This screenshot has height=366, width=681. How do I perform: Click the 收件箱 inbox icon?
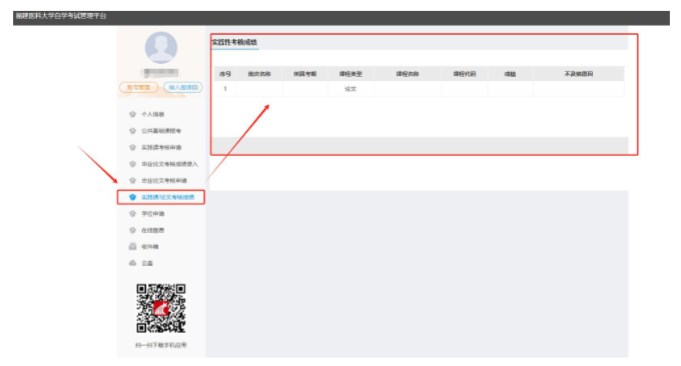(132, 247)
